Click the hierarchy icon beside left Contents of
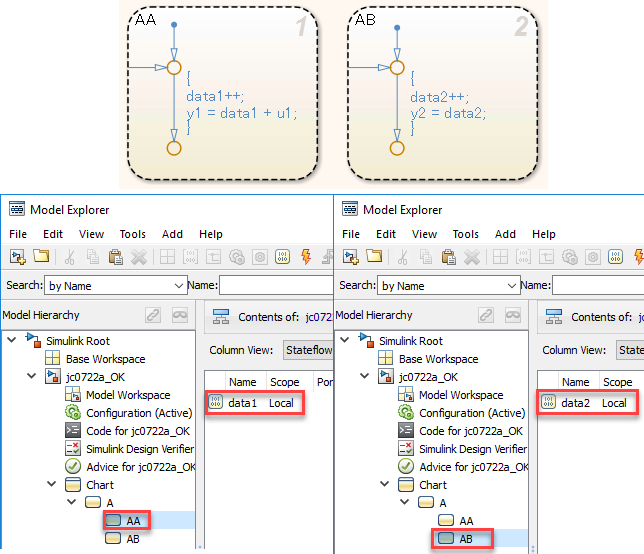 221,317
